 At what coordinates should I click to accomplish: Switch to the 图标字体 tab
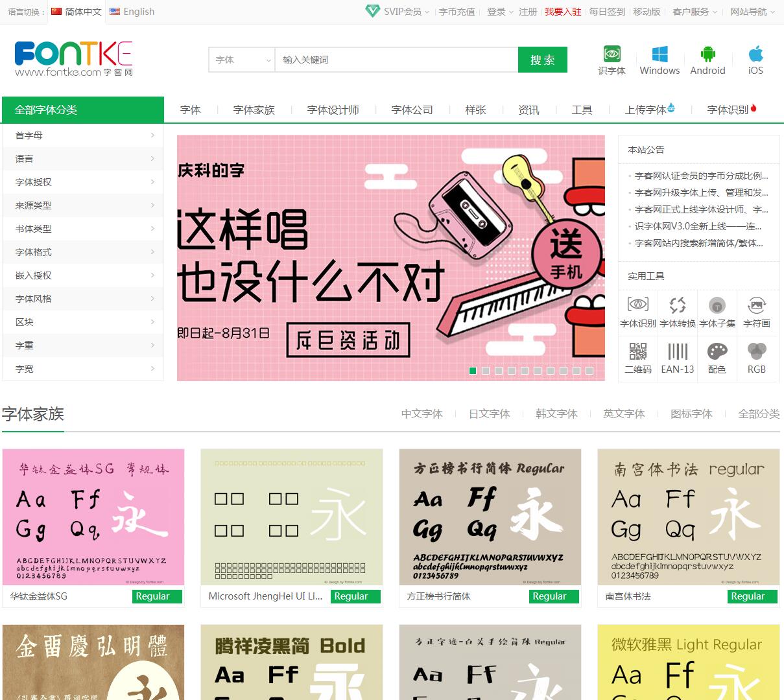[692, 414]
